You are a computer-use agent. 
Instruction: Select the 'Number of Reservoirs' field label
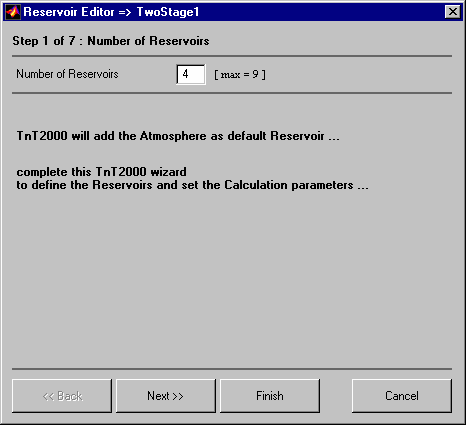coord(67,74)
